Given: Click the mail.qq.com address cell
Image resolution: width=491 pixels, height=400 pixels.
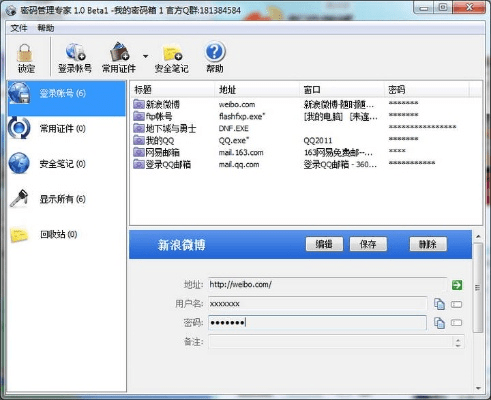Looking at the screenshot, I should pyautogui.click(x=239, y=164).
